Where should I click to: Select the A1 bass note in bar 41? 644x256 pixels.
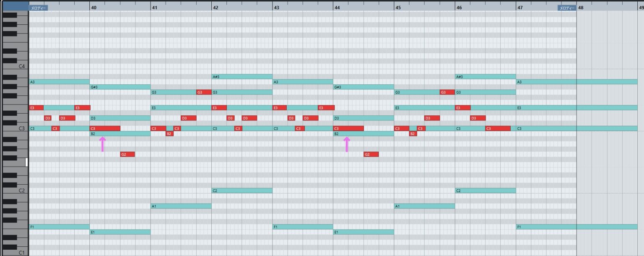click(x=181, y=206)
